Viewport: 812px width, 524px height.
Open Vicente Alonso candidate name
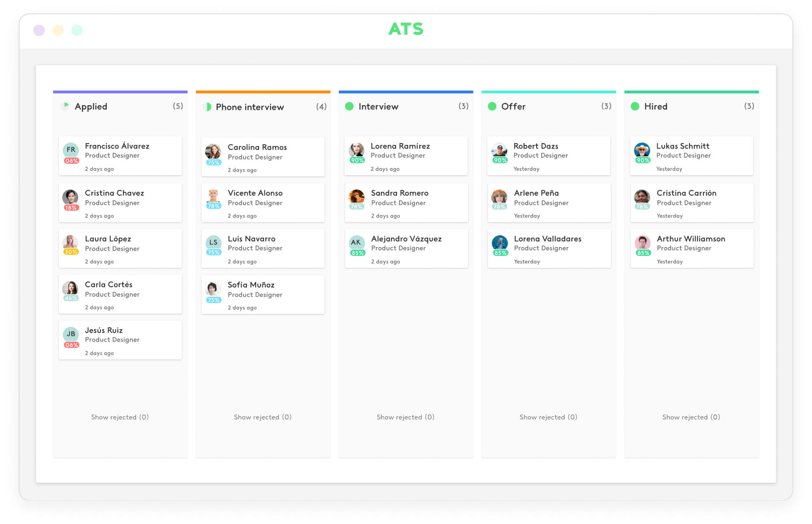tap(255, 193)
